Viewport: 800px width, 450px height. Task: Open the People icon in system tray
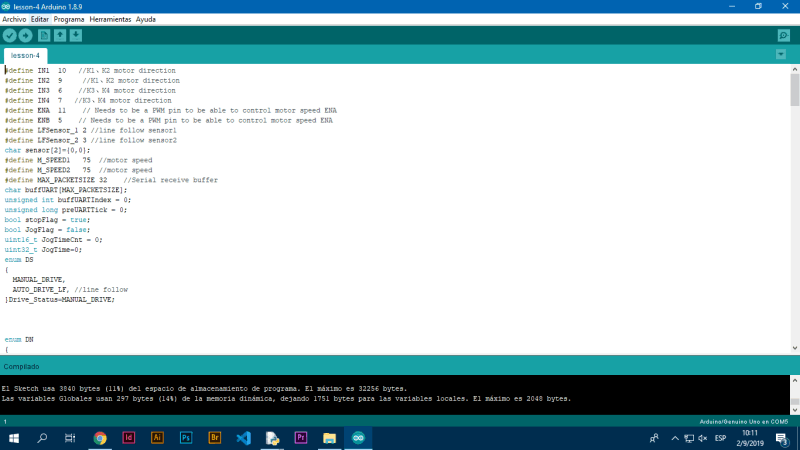[654, 438]
